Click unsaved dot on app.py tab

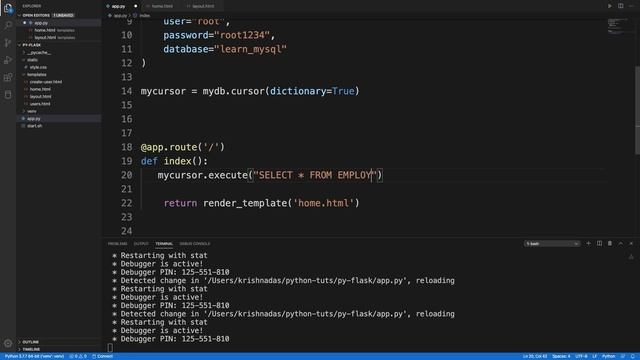(136, 6)
